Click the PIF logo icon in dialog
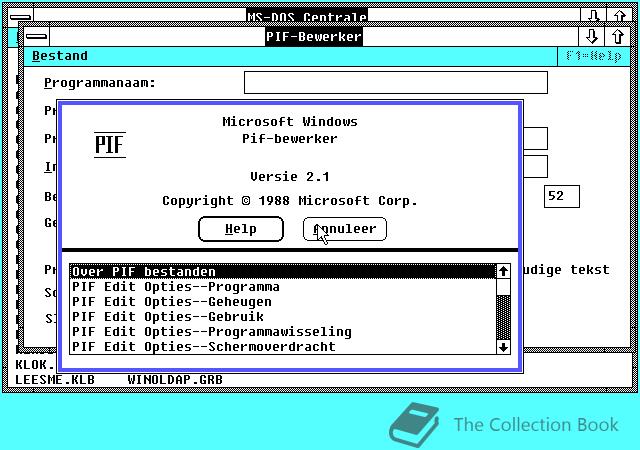The image size is (640, 450). point(110,145)
